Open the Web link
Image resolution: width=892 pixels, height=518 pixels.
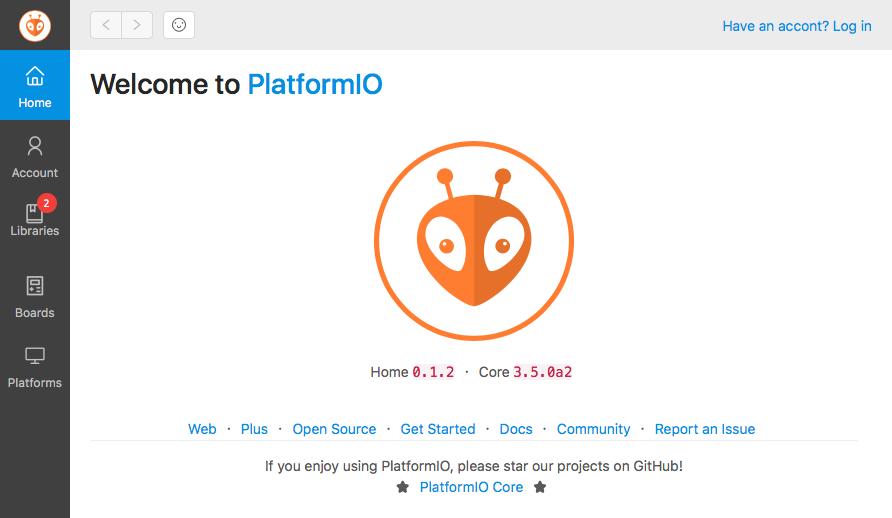pyautogui.click(x=202, y=429)
